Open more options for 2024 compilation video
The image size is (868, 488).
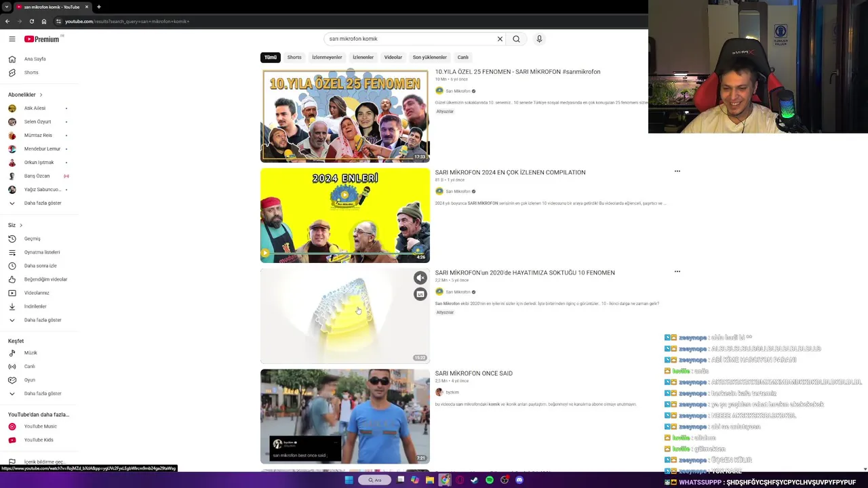pos(677,171)
